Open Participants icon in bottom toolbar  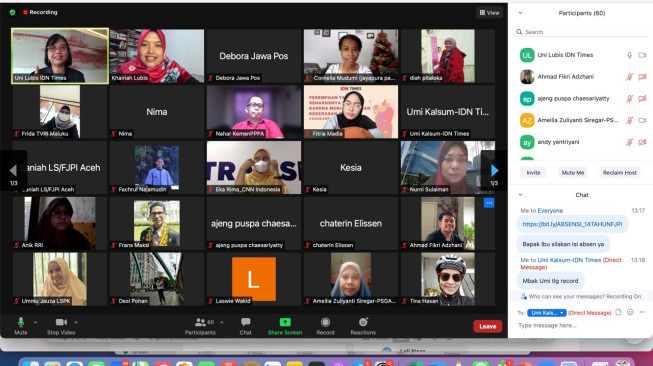coord(200,326)
